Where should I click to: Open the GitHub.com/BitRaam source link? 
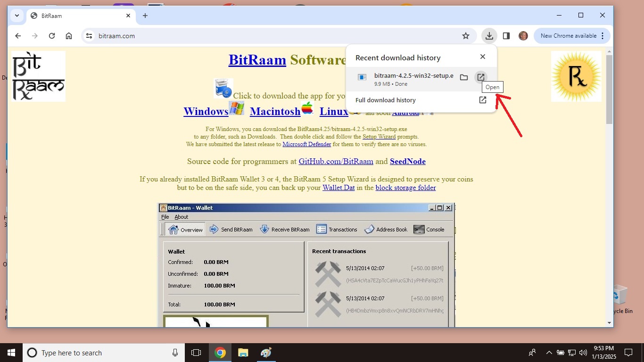[336, 161]
